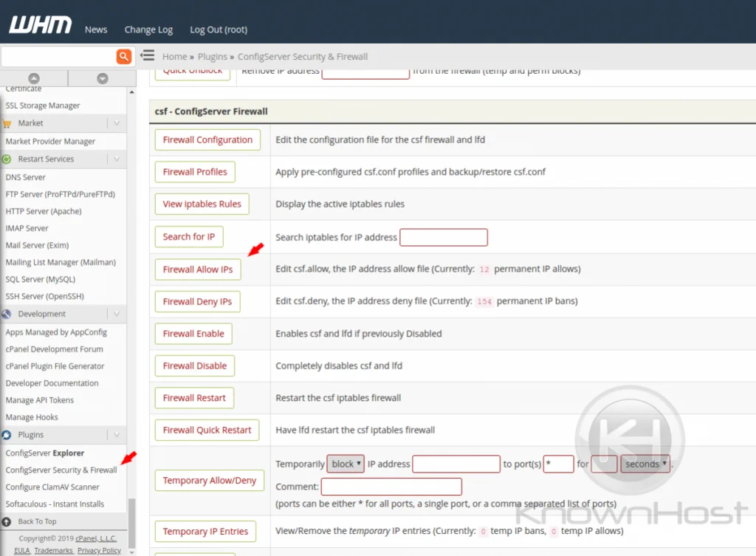Collapse the Restart Services section chevron
The height and width of the screenshot is (556, 756).
pyautogui.click(x=117, y=159)
